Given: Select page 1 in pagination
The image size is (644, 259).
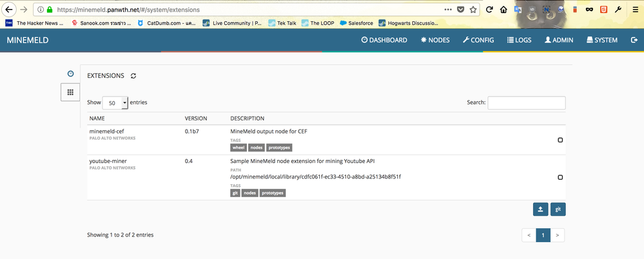Looking at the screenshot, I should pyautogui.click(x=543, y=235).
